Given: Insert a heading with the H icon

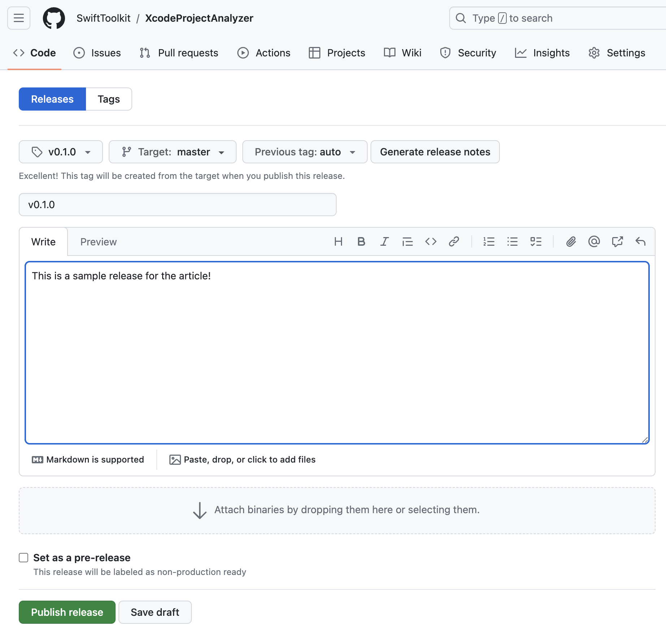Looking at the screenshot, I should pyautogui.click(x=338, y=241).
